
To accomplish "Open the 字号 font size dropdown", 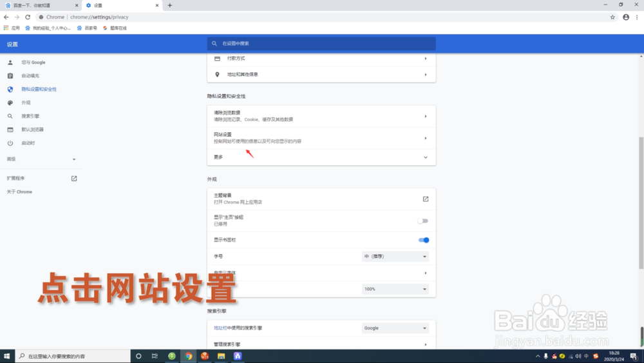I will tap(395, 257).
